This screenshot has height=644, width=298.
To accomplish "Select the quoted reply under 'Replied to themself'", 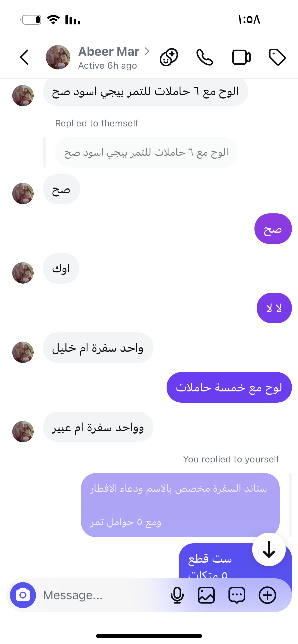I will coord(146,152).
